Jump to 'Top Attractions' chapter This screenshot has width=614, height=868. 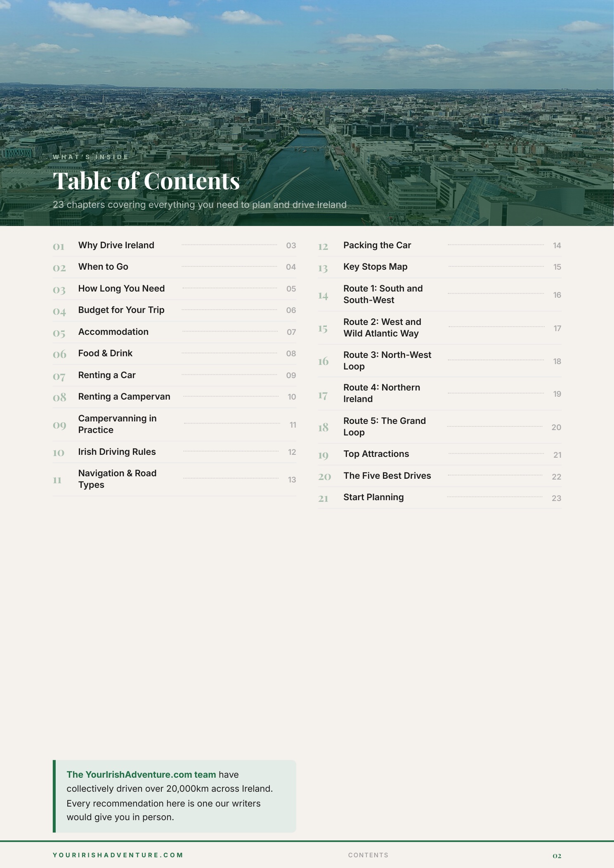[439, 454]
